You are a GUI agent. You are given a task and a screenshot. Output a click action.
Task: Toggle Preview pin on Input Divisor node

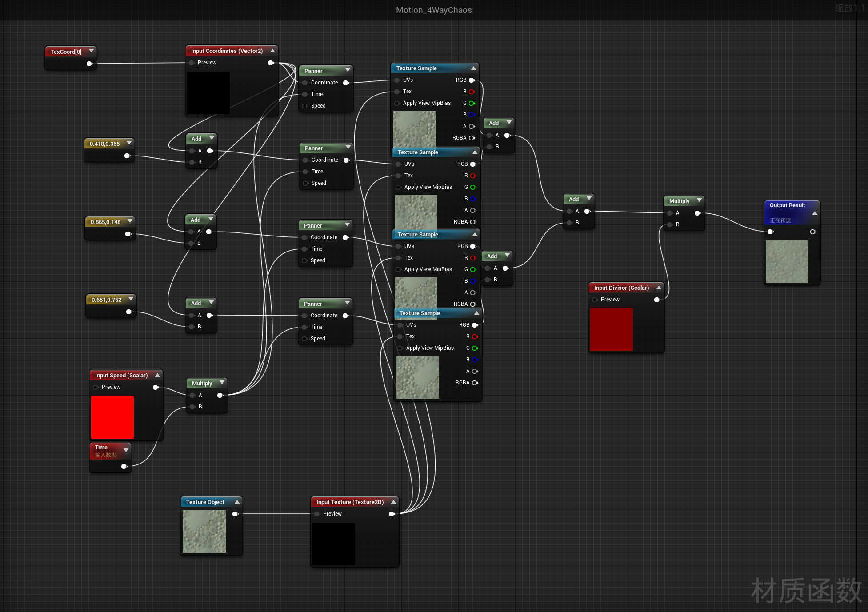tap(595, 300)
